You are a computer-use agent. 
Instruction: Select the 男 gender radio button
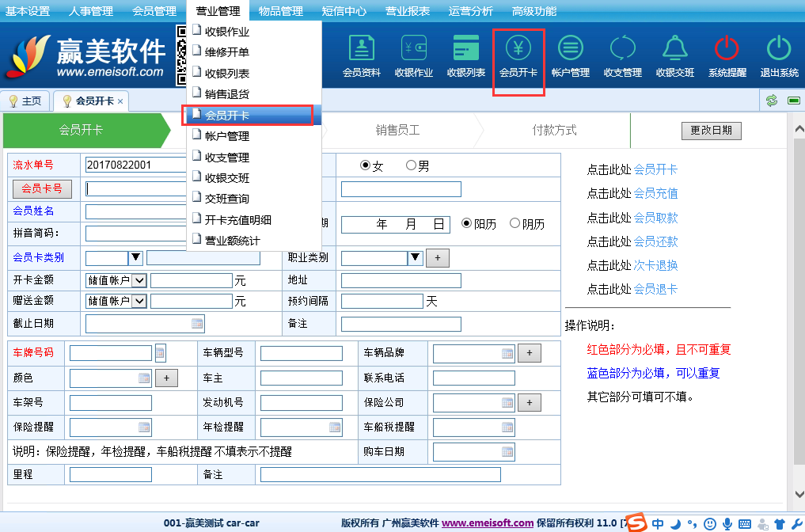tap(411, 165)
